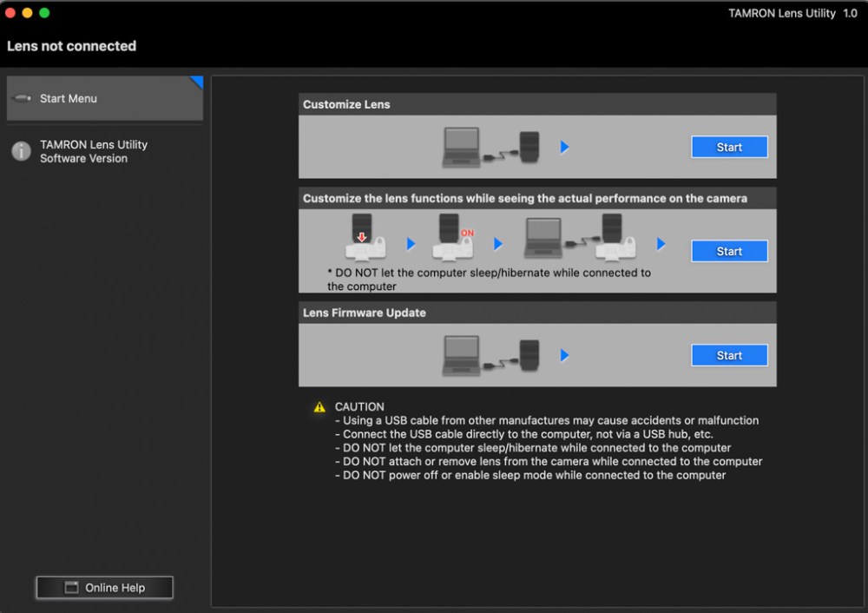Click the camera power ON icon
The width and height of the screenshot is (868, 613).
(x=453, y=237)
